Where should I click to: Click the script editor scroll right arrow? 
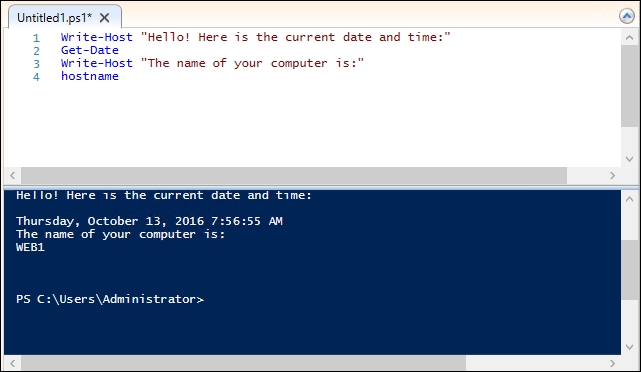(x=612, y=175)
